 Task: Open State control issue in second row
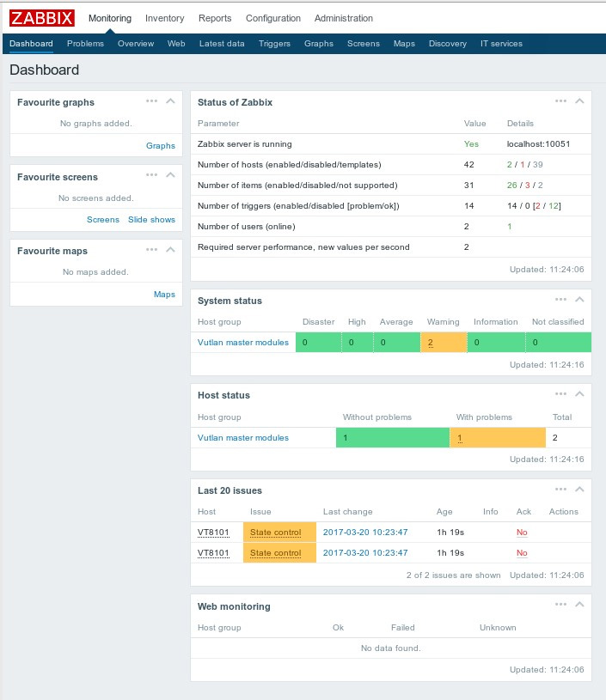click(x=275, y=552)
